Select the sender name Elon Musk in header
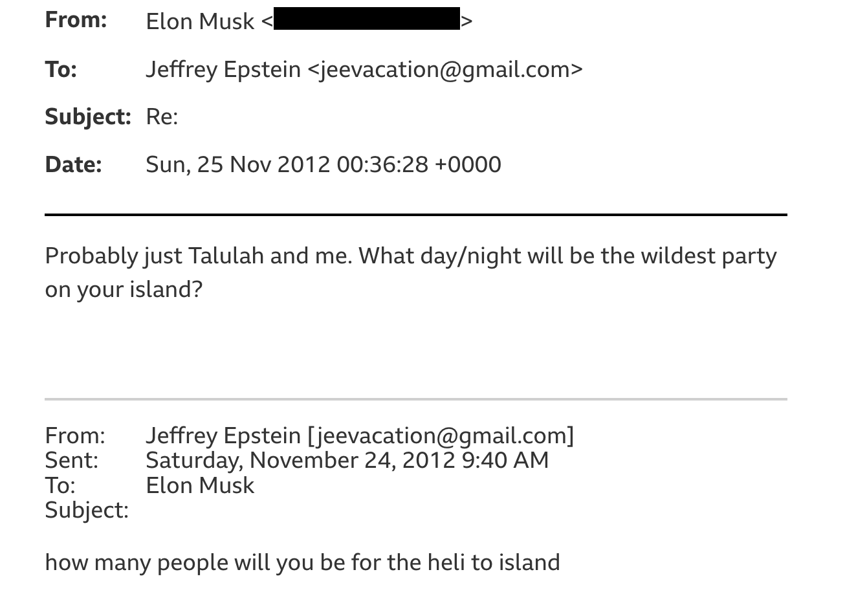This screenshot has height=616, width=867. click(200, 21)
